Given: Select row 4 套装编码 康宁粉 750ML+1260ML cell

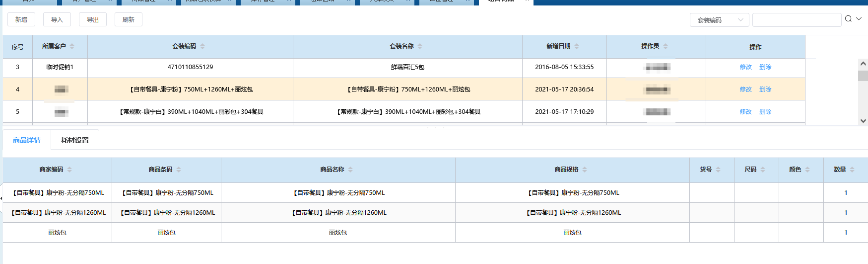Looking at the screenshot, I should (x=190, y=89).
